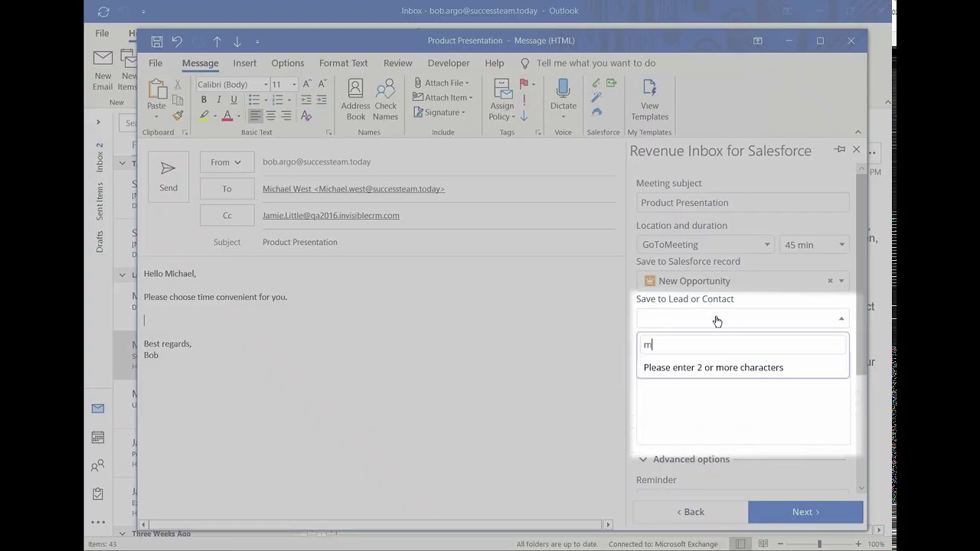
Task: Decrease font size with shrink font icon
Action: click(x=322, y=84)
